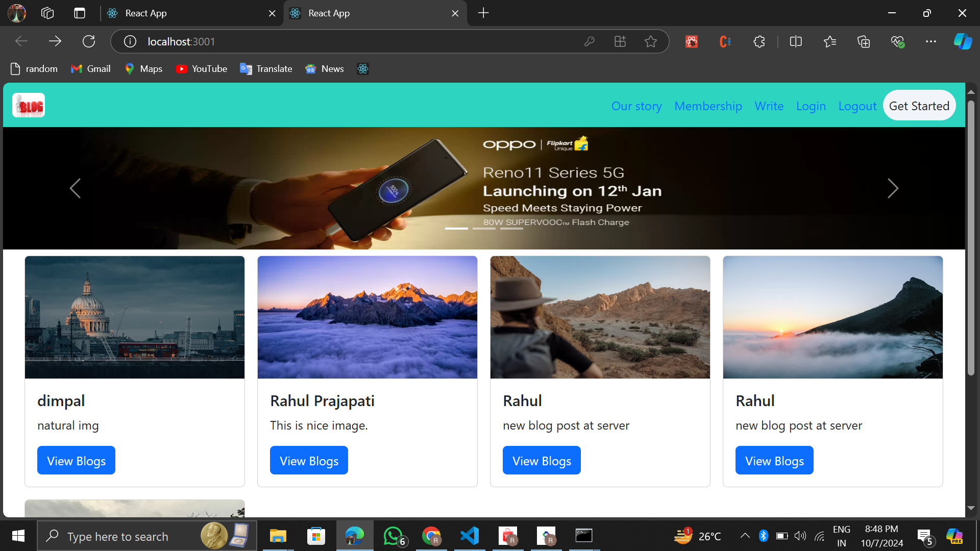Click the BLOG logo in navbar
980x551 pixels.
(x=29, y=106)
